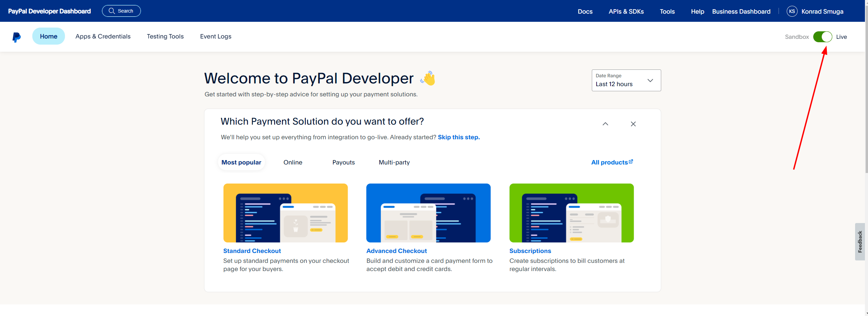Click the PayPal logo icon
Viewport: 868px width, 316px height.
point(16,37)
